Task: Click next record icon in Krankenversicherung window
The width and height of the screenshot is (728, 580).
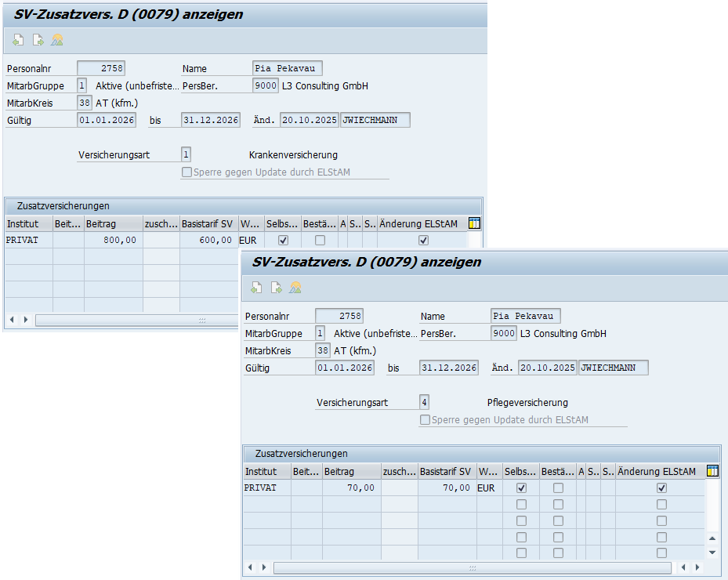Action: (x=38, y=40)
